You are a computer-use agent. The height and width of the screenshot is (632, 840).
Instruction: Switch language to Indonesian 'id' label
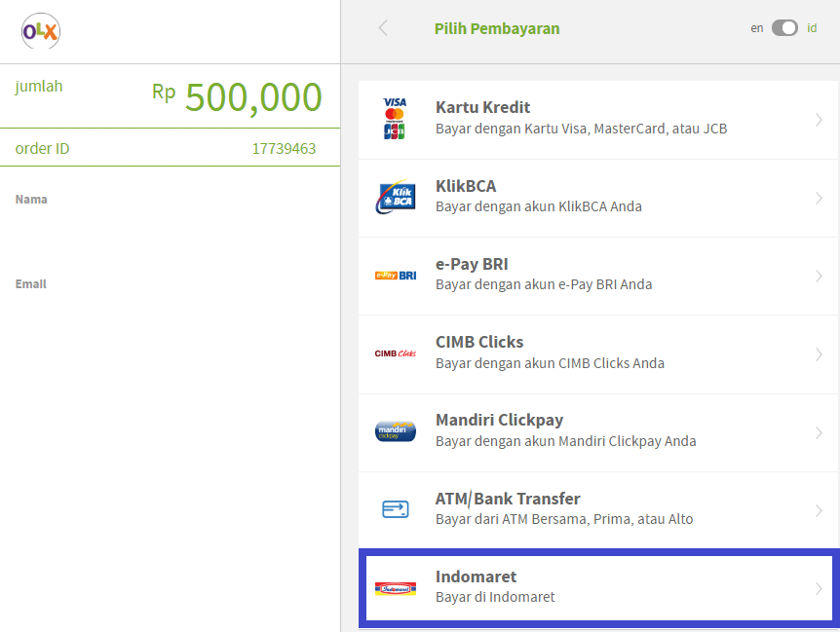812,28
